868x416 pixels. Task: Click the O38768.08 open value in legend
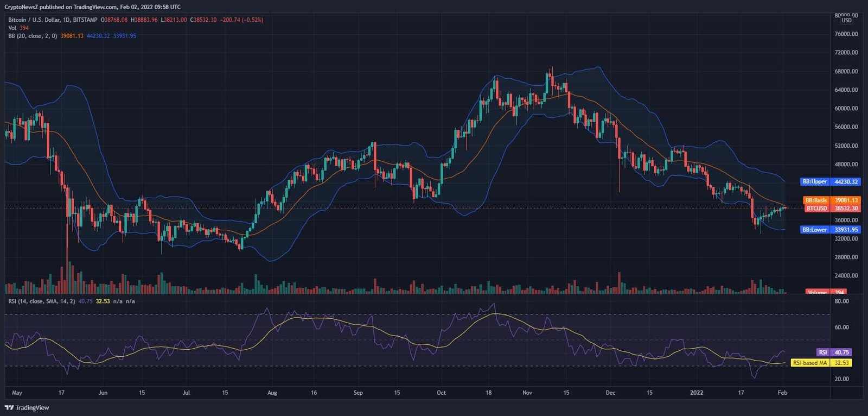pyautogui.click(x=114, y=20)
